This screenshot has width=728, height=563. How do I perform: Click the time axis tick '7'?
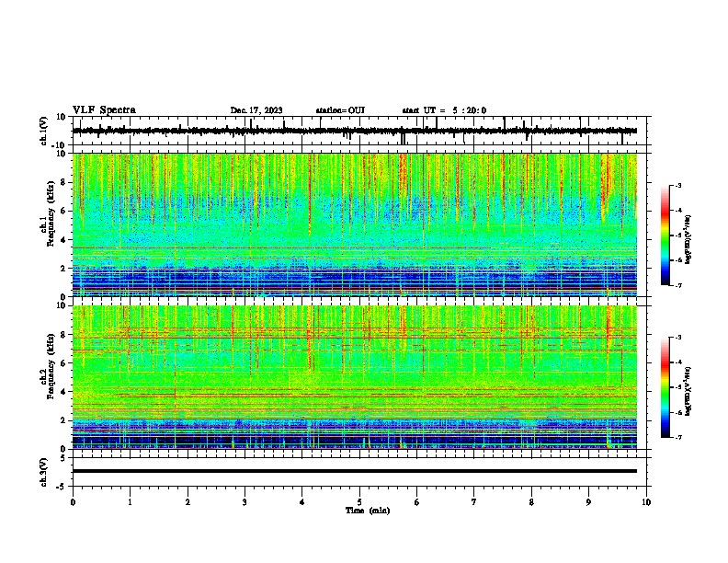tap(474, 502)
